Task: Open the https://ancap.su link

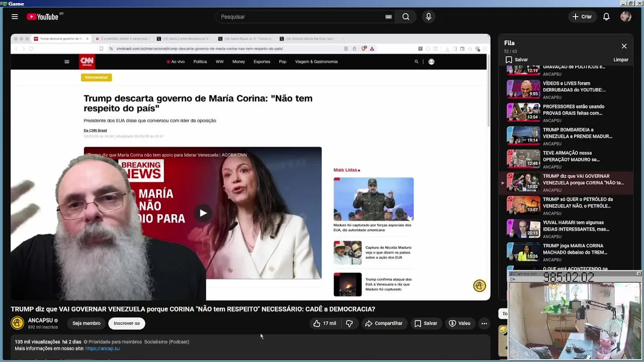Action: click(x=102, y=348)
